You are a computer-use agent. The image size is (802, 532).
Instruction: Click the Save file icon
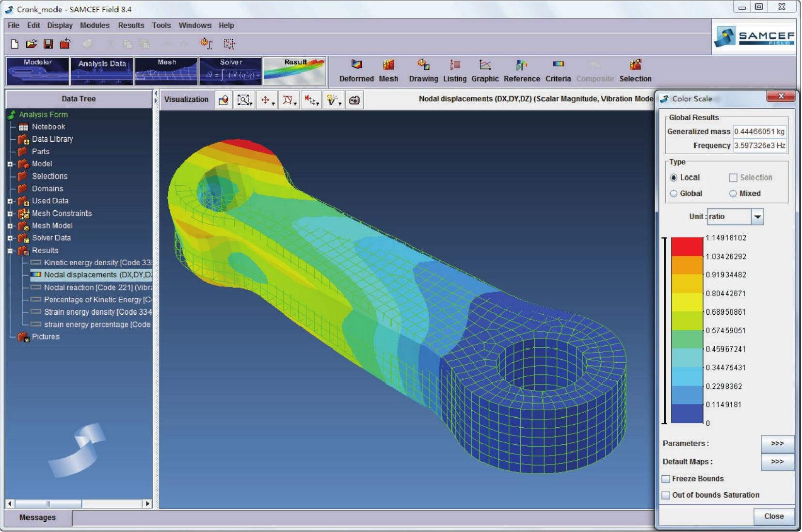[x=48, y=44]
